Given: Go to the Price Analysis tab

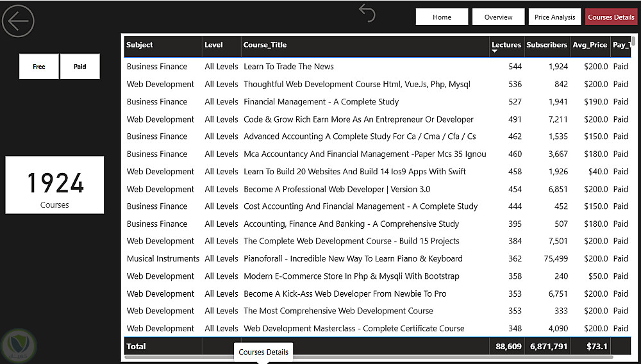Looking at the screenshot, I should pyautogui.click(x=554, y=17).
